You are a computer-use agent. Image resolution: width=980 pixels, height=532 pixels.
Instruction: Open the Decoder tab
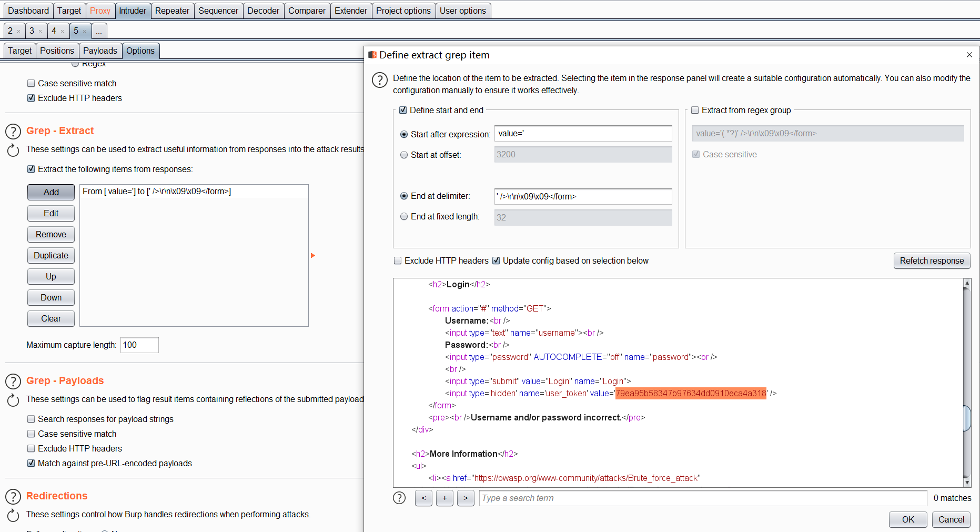click(x=263, y=11)
